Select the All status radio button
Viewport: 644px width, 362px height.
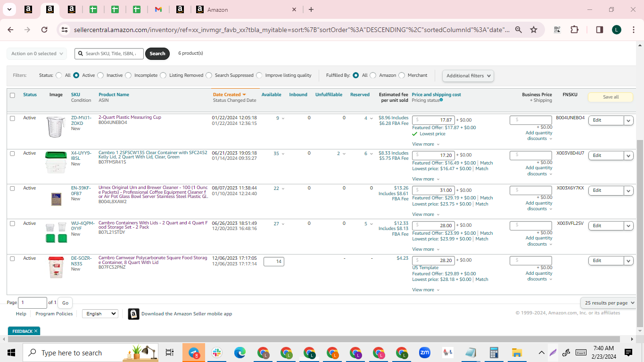(x=59, y=75)
